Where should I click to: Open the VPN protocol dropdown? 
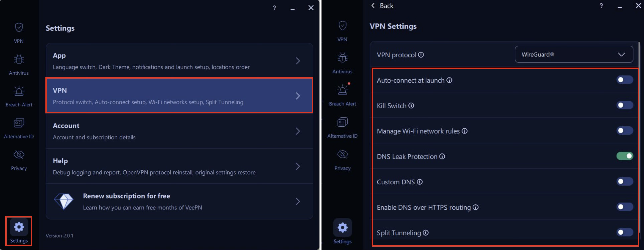click(573, 54)
